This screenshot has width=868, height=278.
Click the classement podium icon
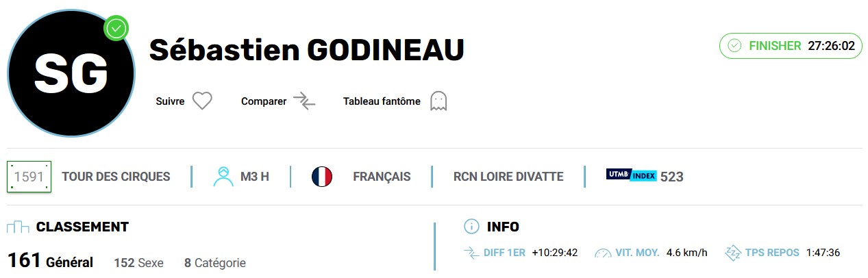pyautogui.click(x=18, y=227)
